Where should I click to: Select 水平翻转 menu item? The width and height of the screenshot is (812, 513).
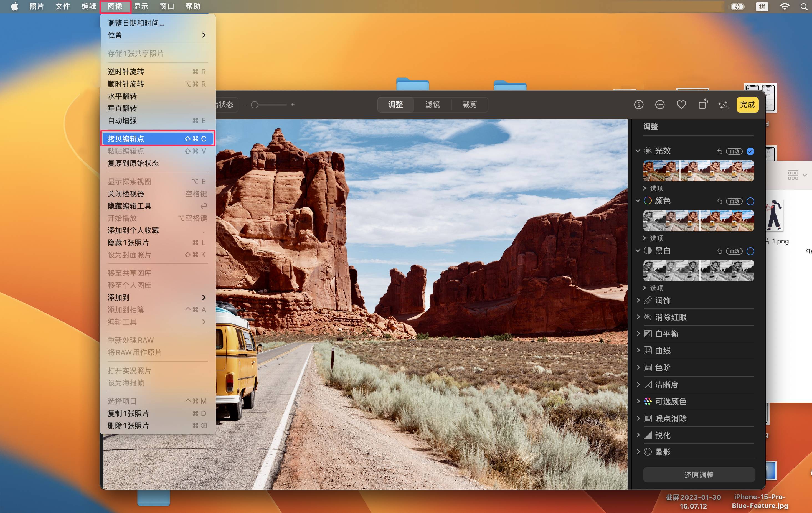point(158,96)
